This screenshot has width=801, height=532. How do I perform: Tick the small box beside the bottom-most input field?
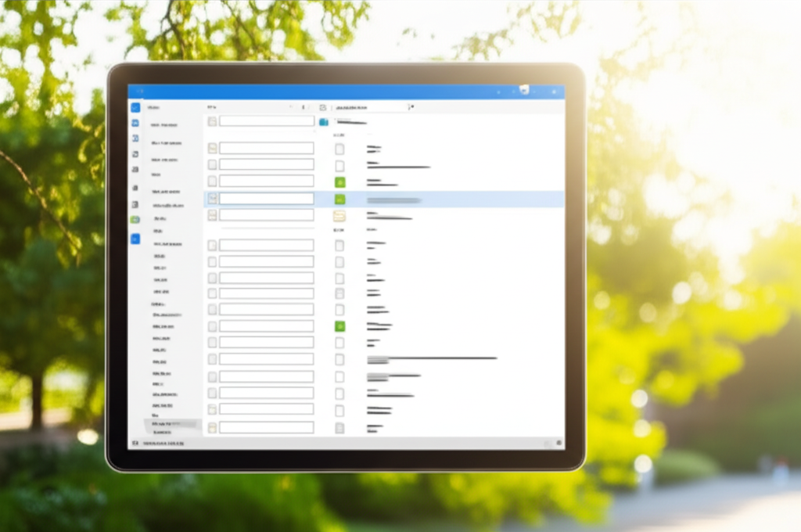point(212,428)
